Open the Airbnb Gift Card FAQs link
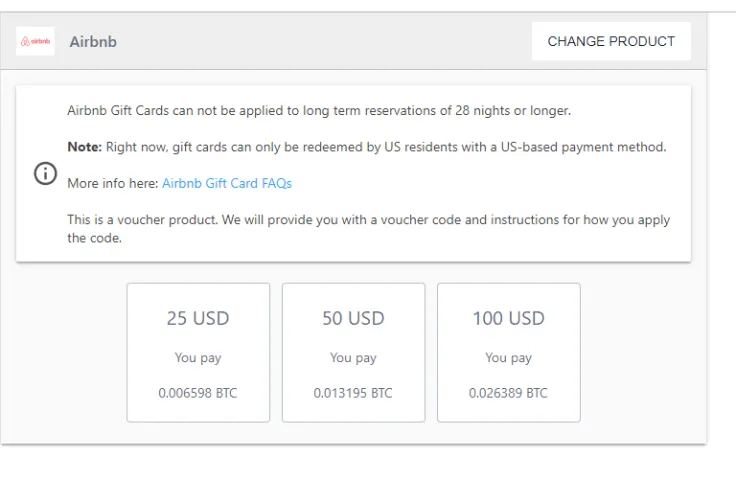736x480 pixels. click(227, 183)
